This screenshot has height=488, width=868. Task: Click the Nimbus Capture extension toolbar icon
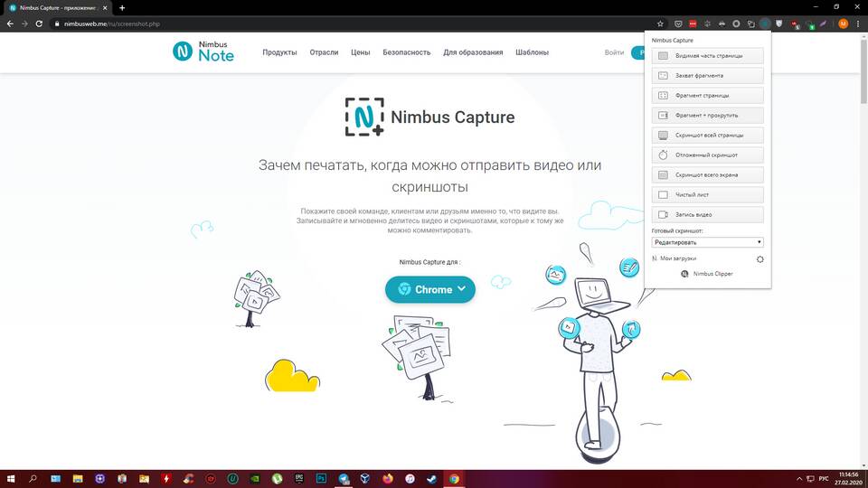coord(765,23)
